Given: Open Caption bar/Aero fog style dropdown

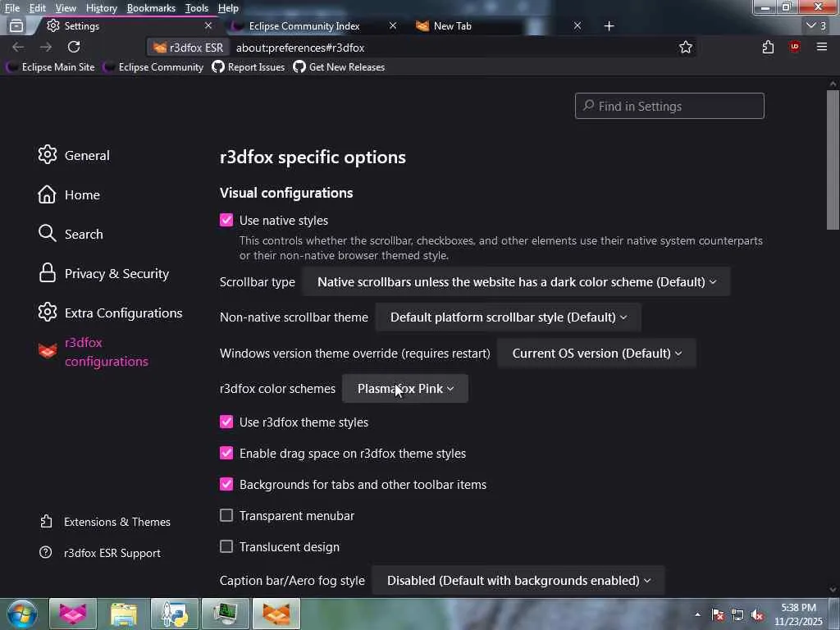Looking at the screenshot, I should 518,581.
